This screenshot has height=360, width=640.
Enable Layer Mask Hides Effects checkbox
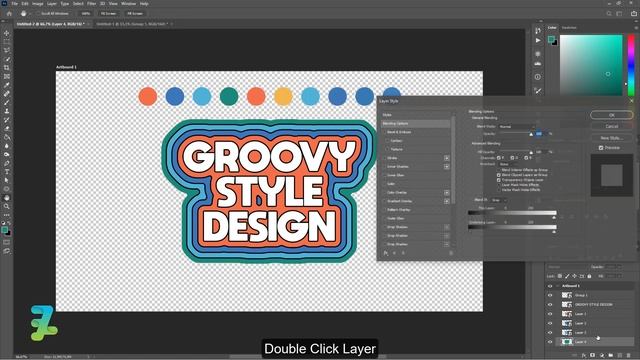pyautogui.click(x=498, y=185)
